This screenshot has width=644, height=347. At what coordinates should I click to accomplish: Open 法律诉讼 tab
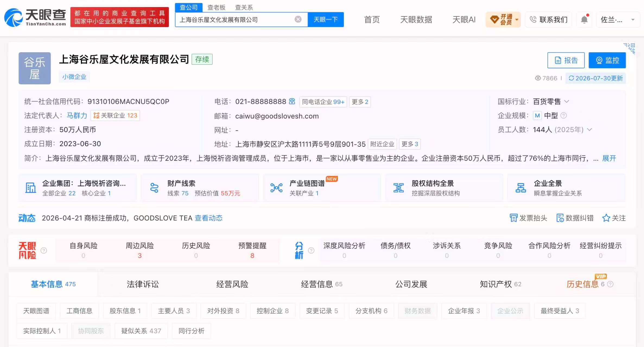click(x=143, y=284)
